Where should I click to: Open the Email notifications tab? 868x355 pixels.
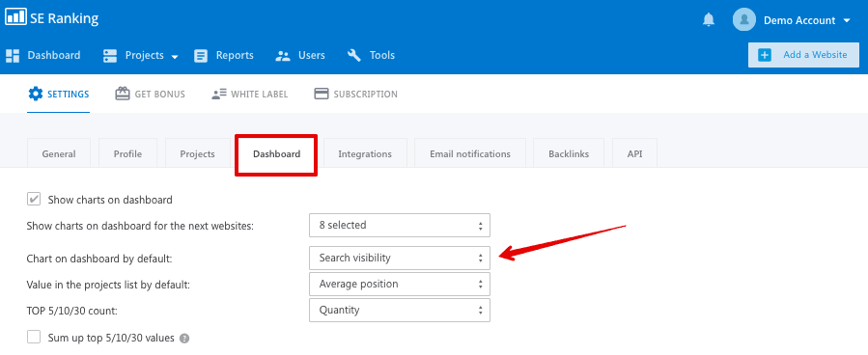(x=470, y=153)
